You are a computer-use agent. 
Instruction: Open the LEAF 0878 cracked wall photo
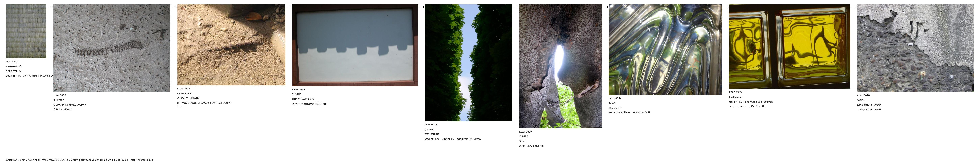pos(915,48)
